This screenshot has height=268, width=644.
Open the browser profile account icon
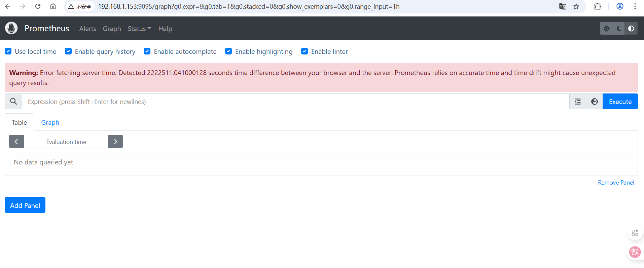click(620, 6)
